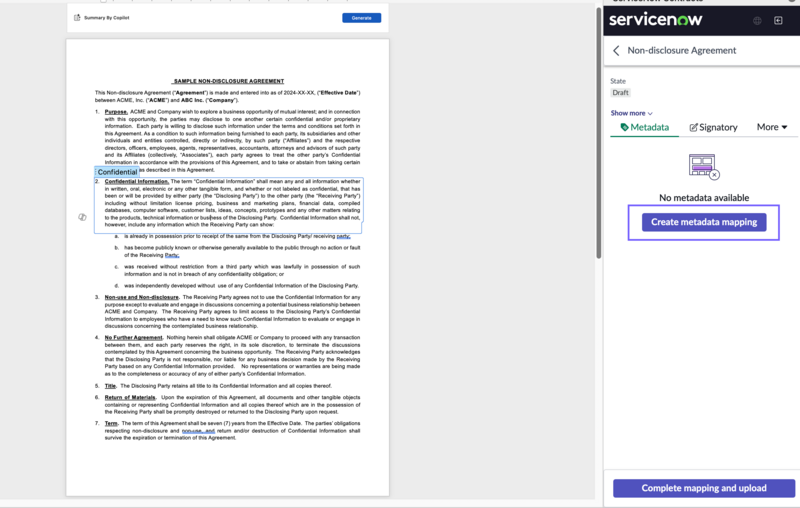
Task: Click the Confidential Information heading in section 2
Action: point(137,182)
